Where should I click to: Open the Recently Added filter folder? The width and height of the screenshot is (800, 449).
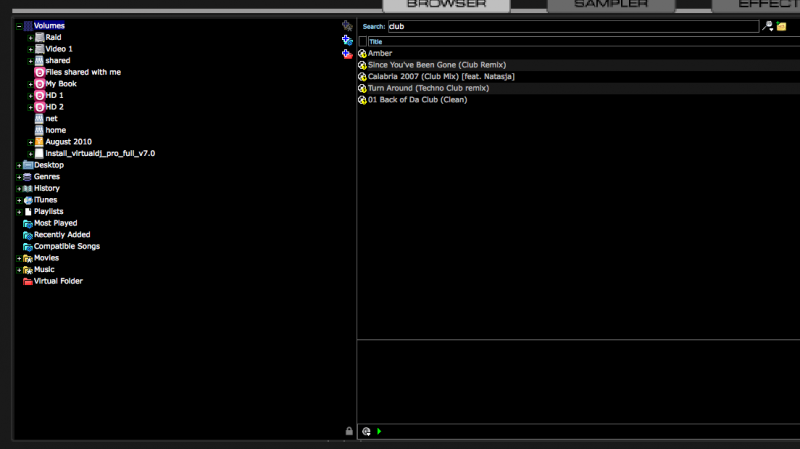62,235
